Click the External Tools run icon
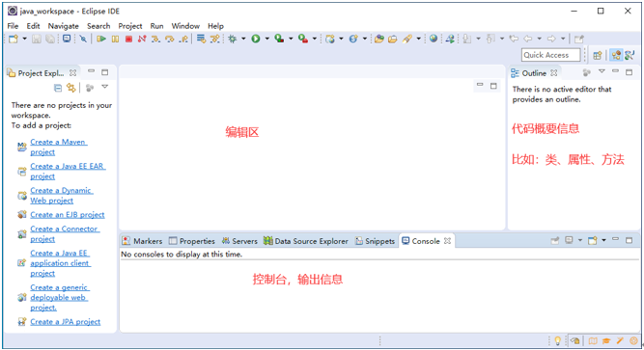Screen dimensions: 644x350 click(303, 39)
